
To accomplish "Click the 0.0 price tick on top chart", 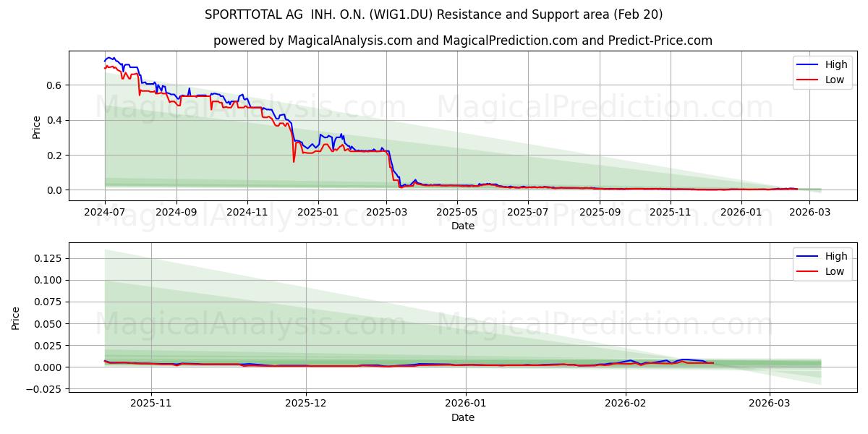I will point(56,190).
